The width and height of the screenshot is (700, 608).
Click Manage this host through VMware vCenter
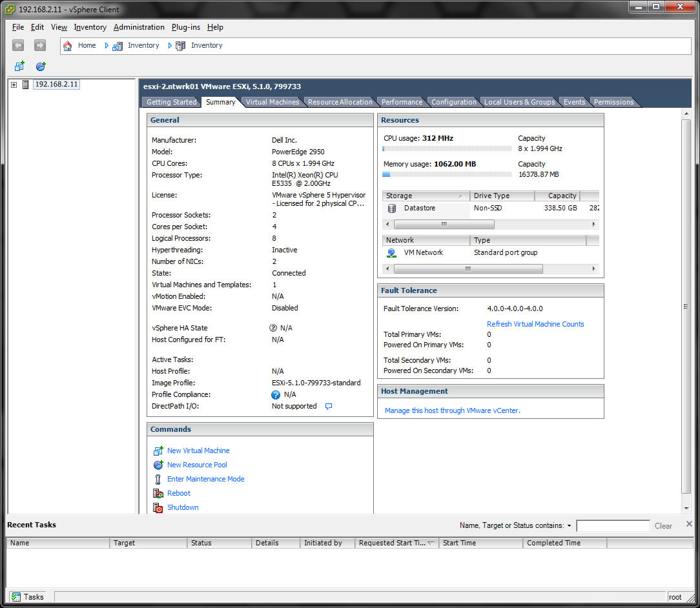coord(452,411)
